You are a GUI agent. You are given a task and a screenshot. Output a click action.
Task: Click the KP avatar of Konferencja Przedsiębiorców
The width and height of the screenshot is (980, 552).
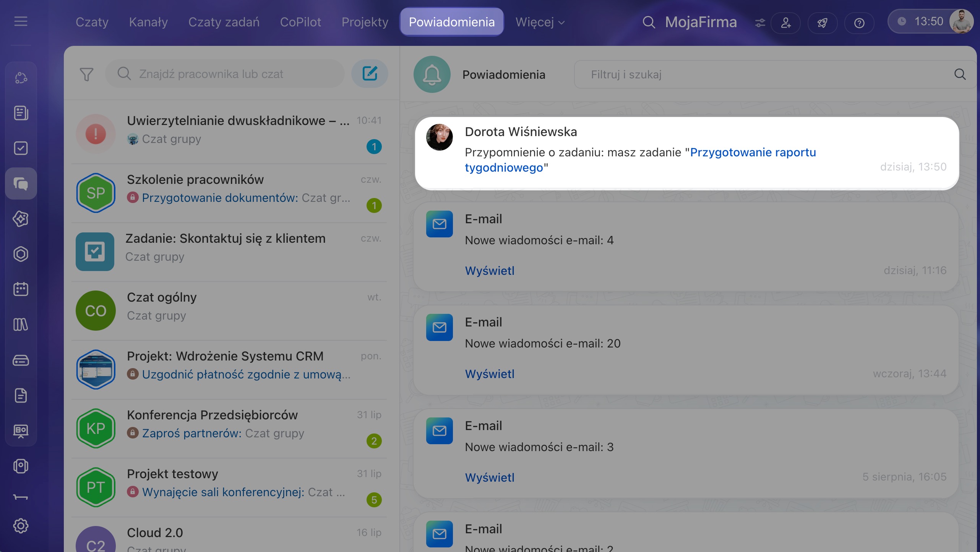pyautogui.click(x=96, y=428)
